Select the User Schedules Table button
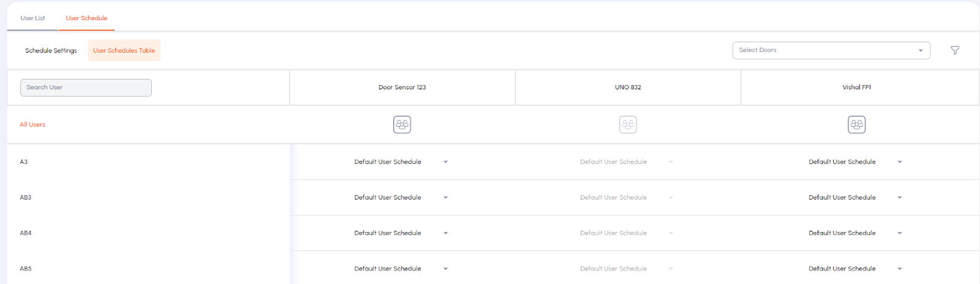 (x=124, y=50)
